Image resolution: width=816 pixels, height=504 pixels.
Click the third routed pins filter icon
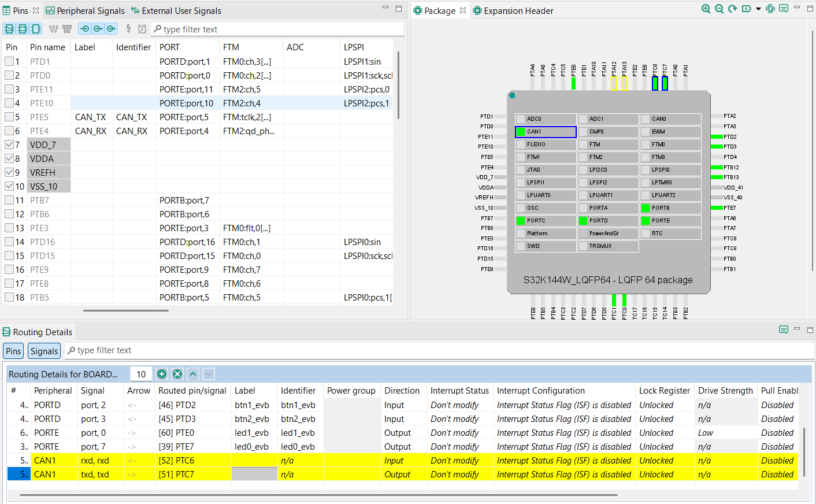[112, 29]
